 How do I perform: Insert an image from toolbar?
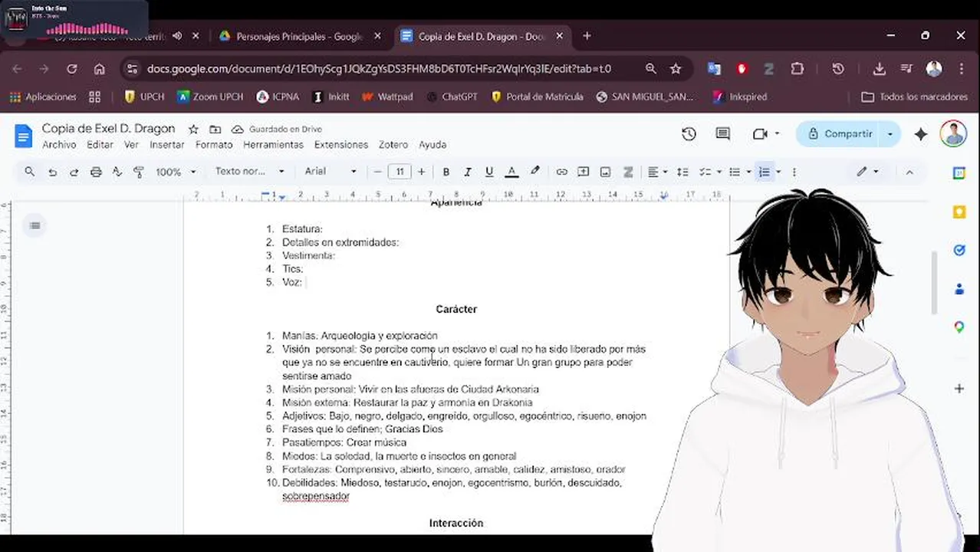(x=606, y=172)
